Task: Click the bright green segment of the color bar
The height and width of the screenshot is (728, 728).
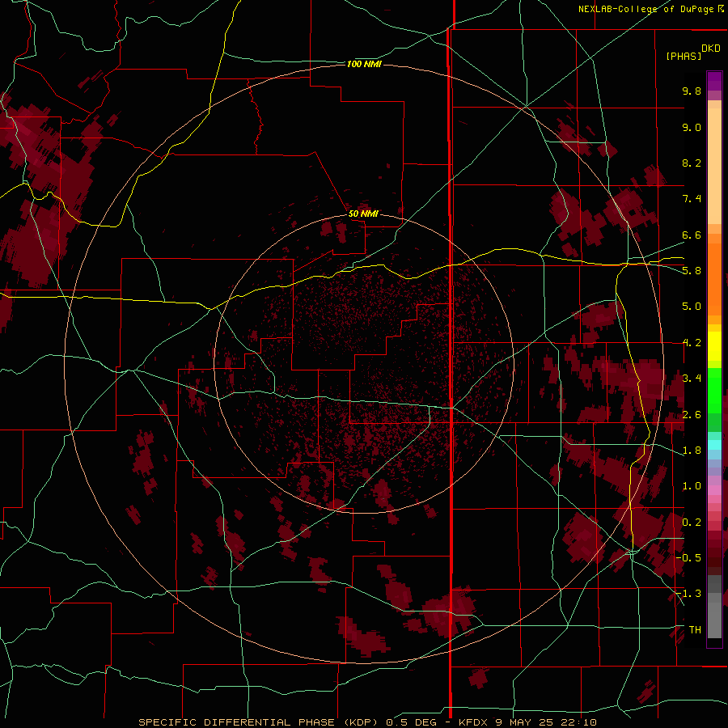Action: pos(714,390)
